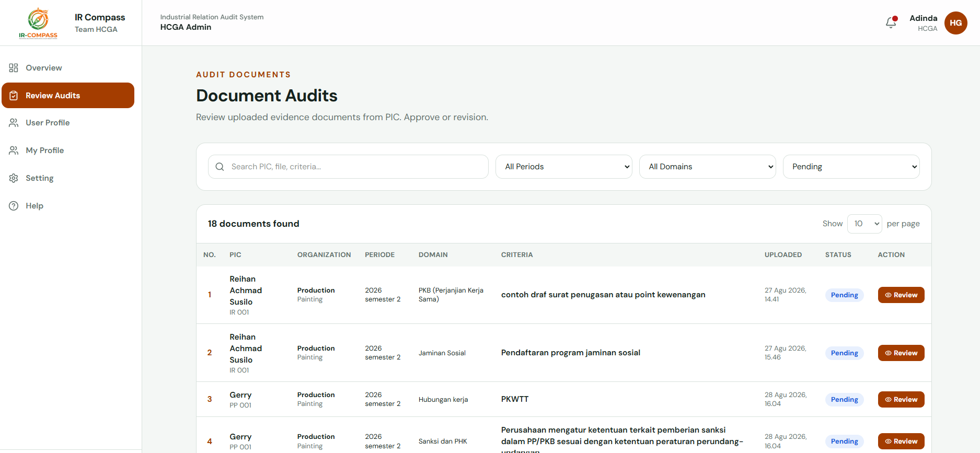Click the CRITERIA column header
The image size is (980, 453).
click(x=517, y=255)
